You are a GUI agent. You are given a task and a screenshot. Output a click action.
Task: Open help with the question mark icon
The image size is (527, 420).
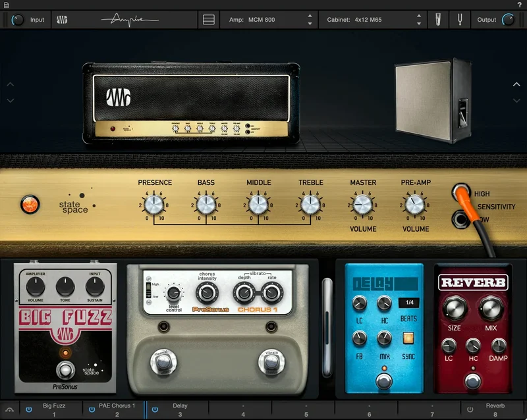(520, 5)
